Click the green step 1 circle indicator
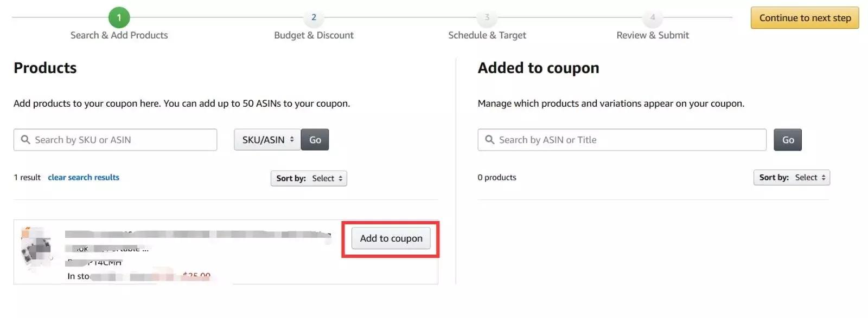This screenshot has height=318, width=868. click(x=119, y=17)
